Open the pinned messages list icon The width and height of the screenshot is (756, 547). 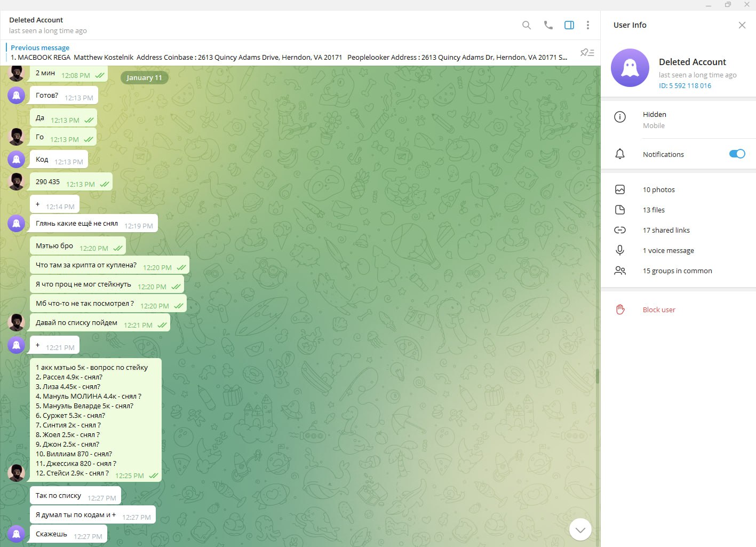(x=587, y=52)
